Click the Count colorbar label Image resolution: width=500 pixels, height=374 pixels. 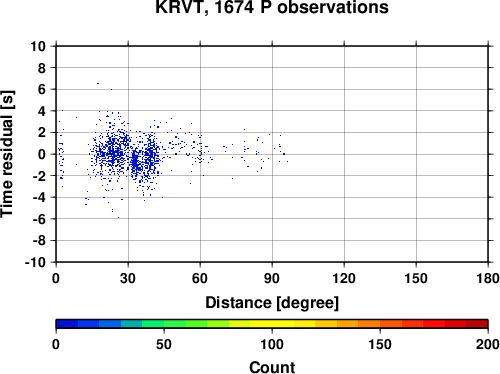pyautogui.click(x=272, y=367)
